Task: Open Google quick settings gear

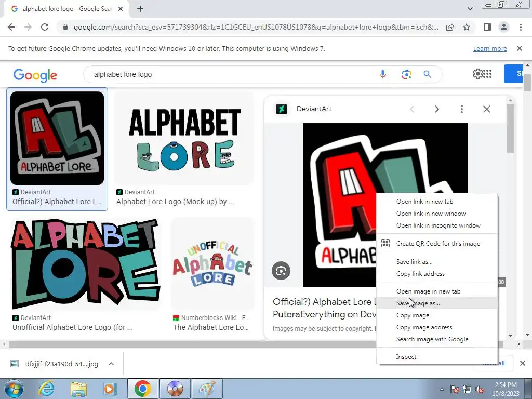Action: [477, 74]
